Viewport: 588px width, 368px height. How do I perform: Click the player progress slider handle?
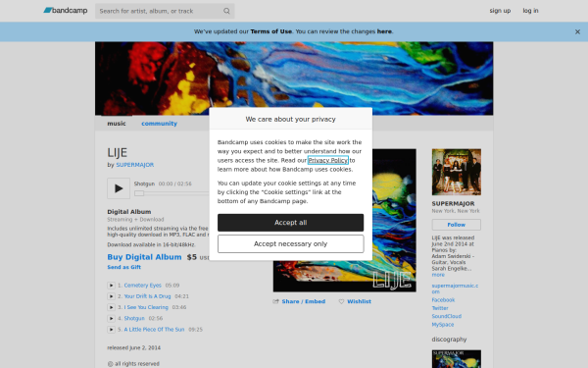(139, 193)
